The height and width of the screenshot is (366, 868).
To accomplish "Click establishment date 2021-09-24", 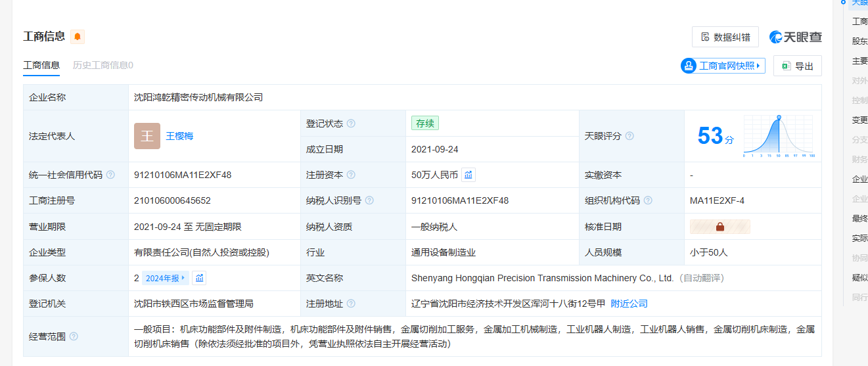I will click(435, 149).
